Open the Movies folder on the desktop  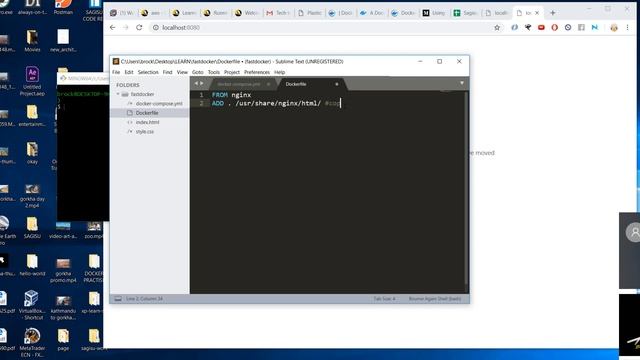click(x=32, y=41)
